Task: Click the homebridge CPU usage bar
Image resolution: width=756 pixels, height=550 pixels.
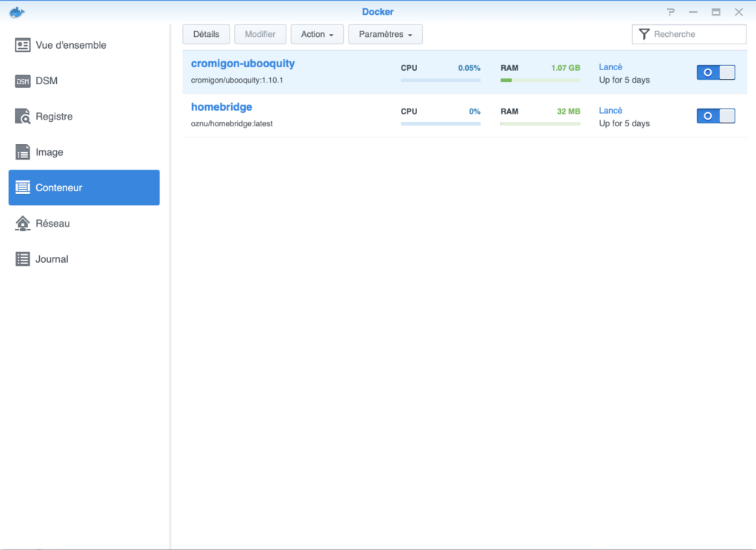Action: (x=441, y=124)
